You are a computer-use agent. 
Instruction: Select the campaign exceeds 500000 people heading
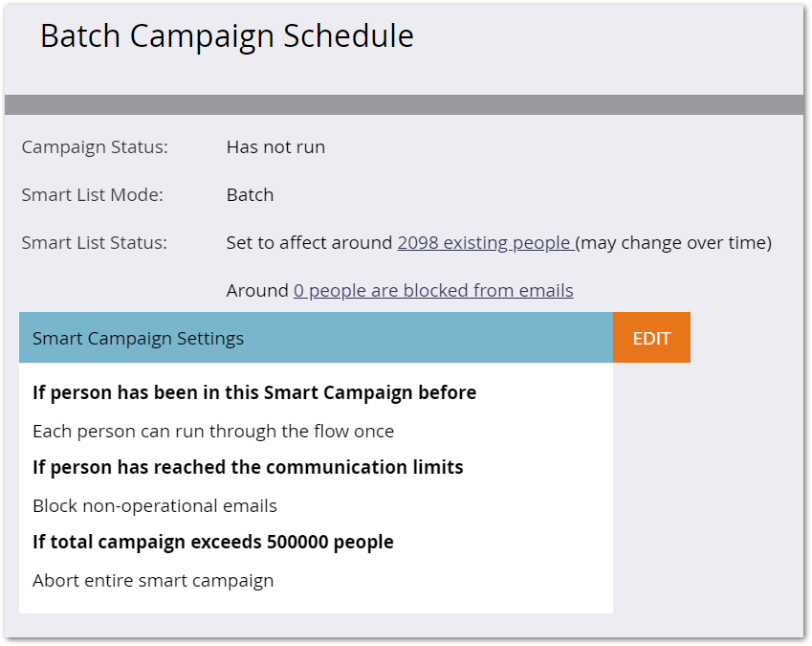(x=213, y=542)
